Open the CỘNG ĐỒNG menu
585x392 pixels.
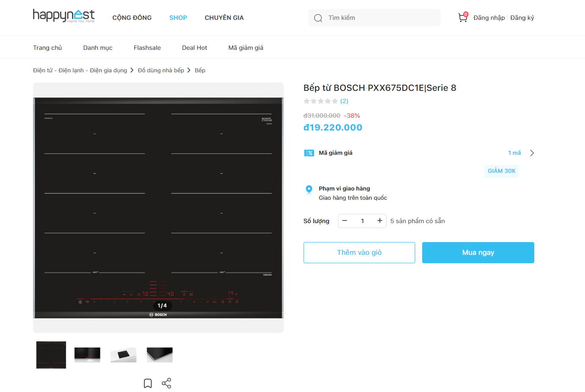[x=132, y=18]
